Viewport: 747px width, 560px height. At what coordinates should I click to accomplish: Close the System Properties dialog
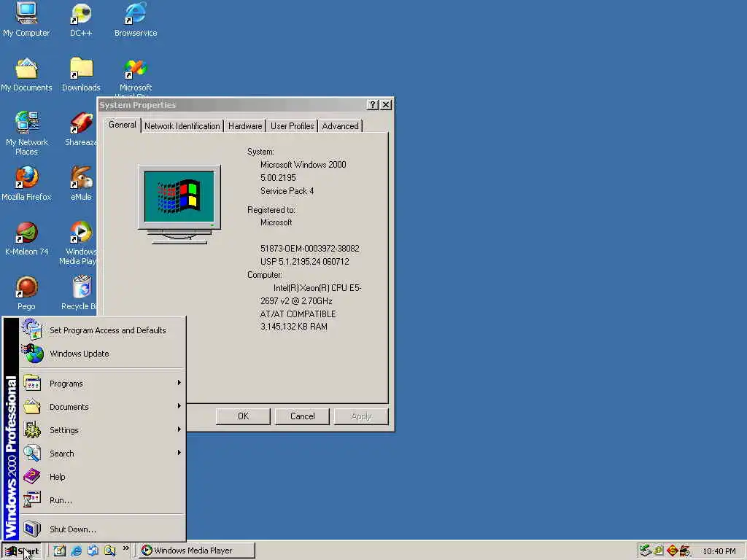[386, 105]
